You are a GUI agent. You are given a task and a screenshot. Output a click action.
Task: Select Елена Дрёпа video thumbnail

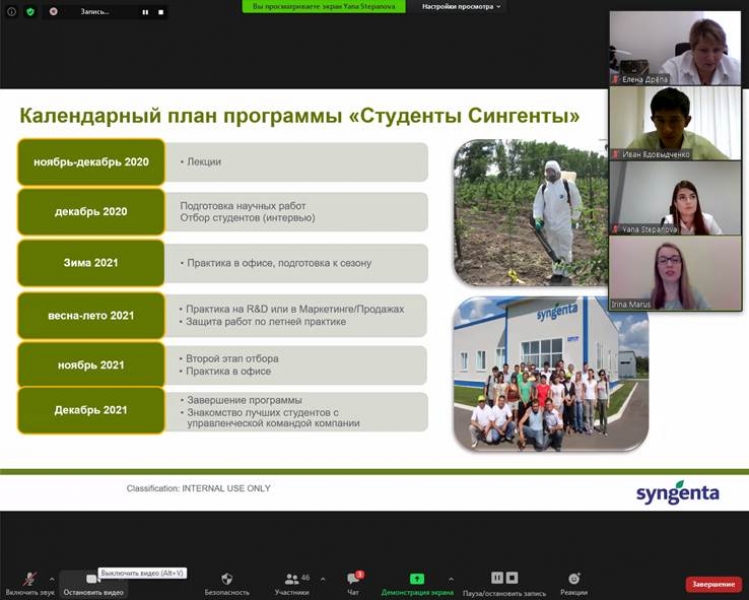click(x=675, y=48)
